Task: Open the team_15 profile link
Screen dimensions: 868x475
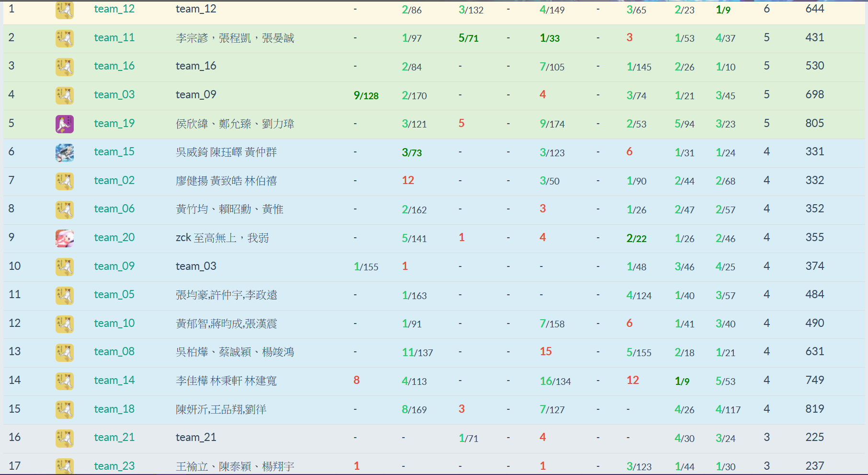Action: pos(114,152)
